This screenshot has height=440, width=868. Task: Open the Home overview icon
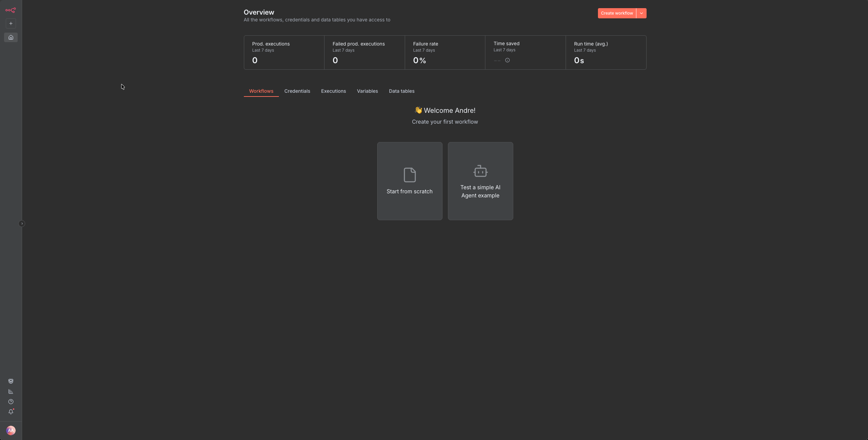click(11, 37)
